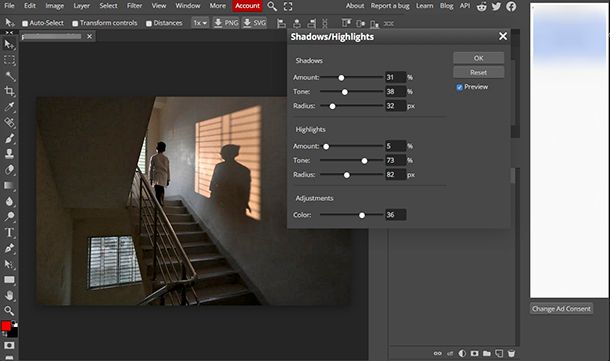
Task: Click the Account button
Action: 247,6
